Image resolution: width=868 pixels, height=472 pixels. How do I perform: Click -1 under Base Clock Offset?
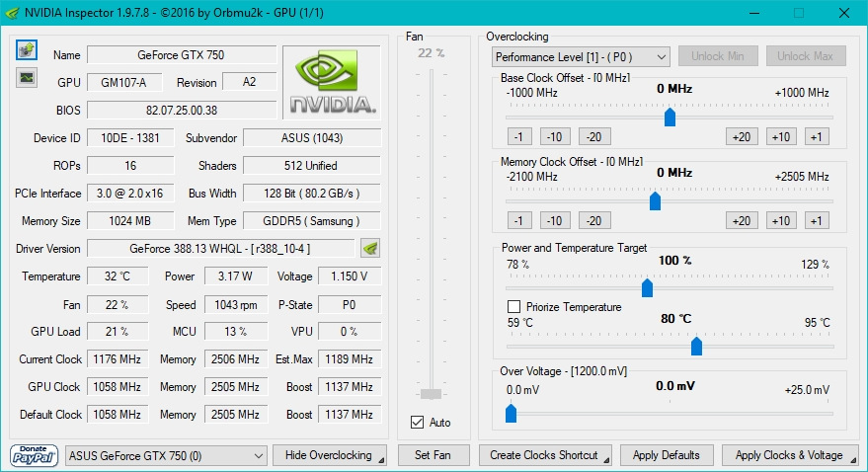click(519, 136)
